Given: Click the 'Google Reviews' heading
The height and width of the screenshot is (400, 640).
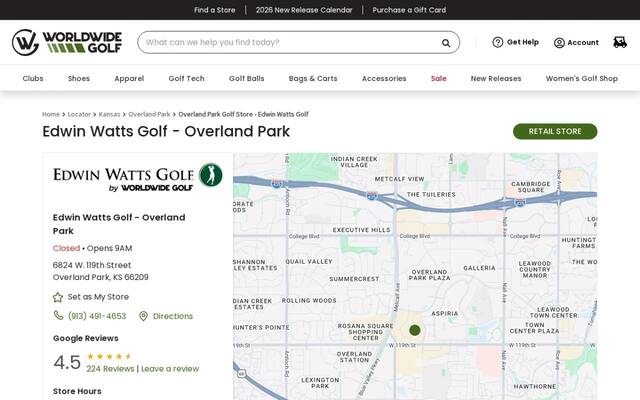Looking at the screenshot, I should 86,338.
